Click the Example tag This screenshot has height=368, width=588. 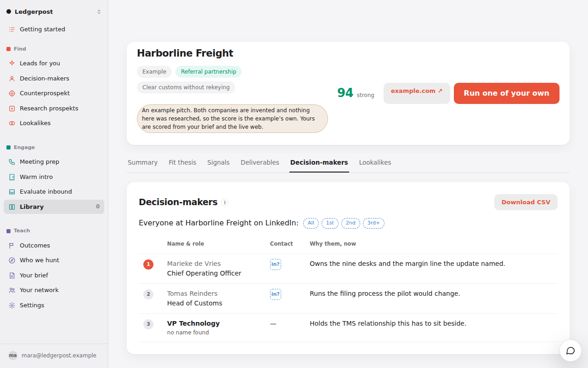tap(154, 72)
